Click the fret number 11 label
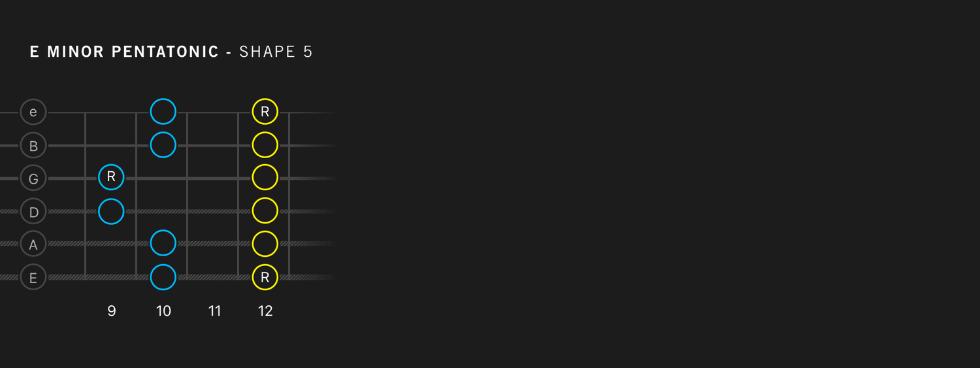 [214, 311]
